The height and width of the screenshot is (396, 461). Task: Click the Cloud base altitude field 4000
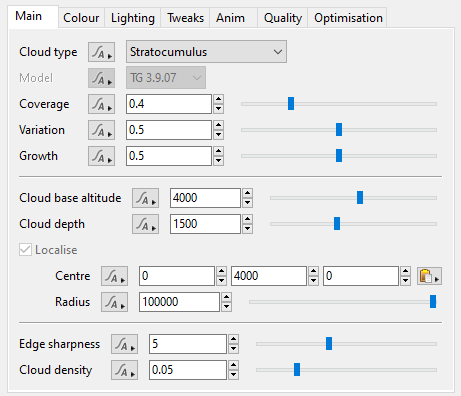coord(205,198)
